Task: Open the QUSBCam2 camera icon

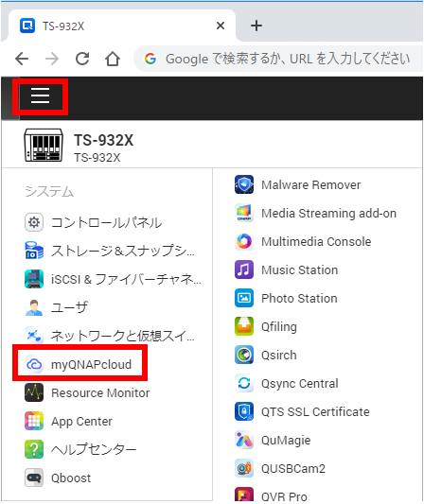Action: [x=244, y=468]
